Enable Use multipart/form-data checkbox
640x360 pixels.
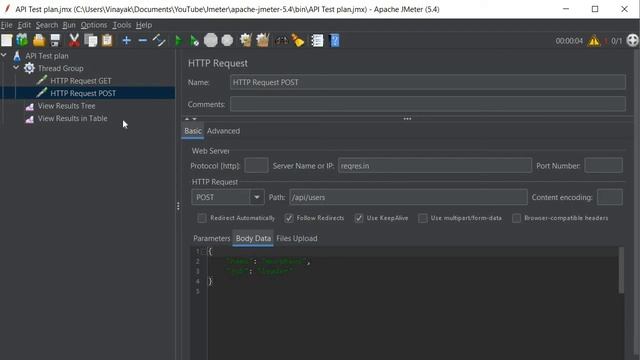423,218
